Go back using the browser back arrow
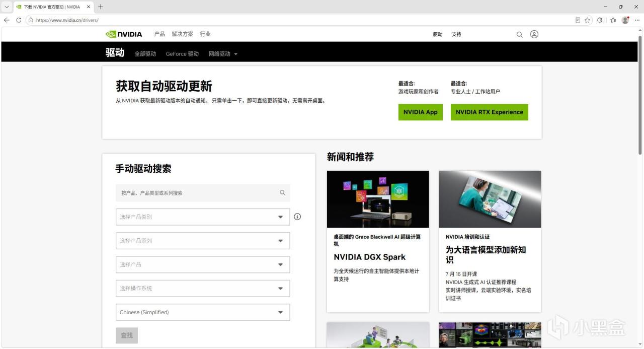 [x=7, y=20]
